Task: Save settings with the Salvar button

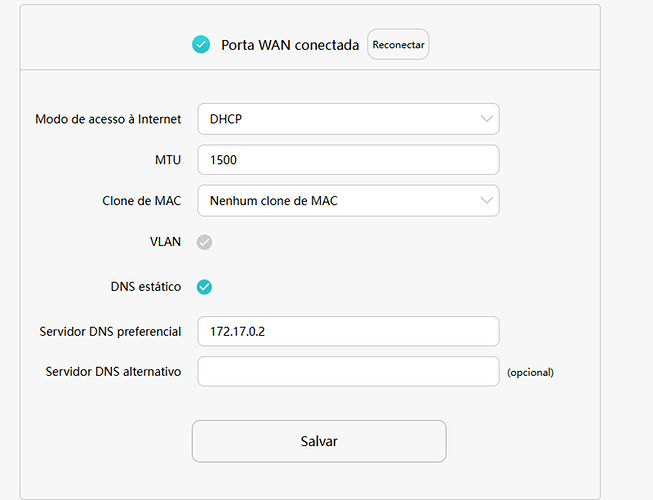Action: (319, 441)
